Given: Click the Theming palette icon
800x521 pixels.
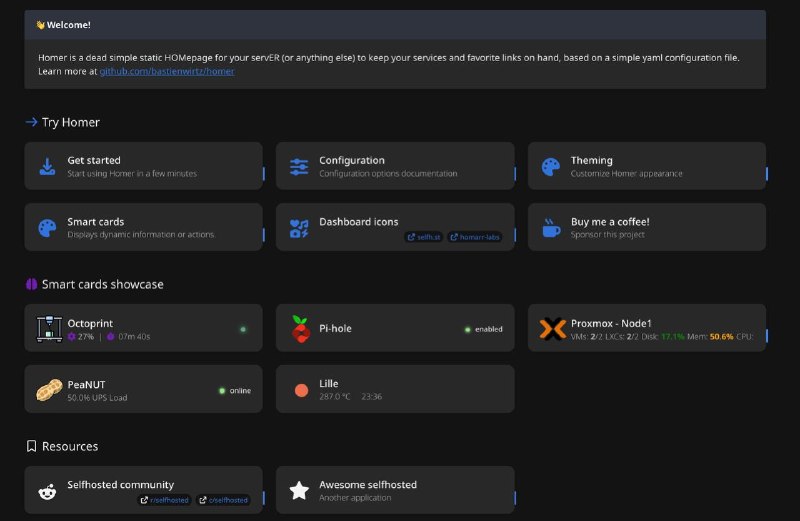Looking at the screenshot, I should point(551,167).
